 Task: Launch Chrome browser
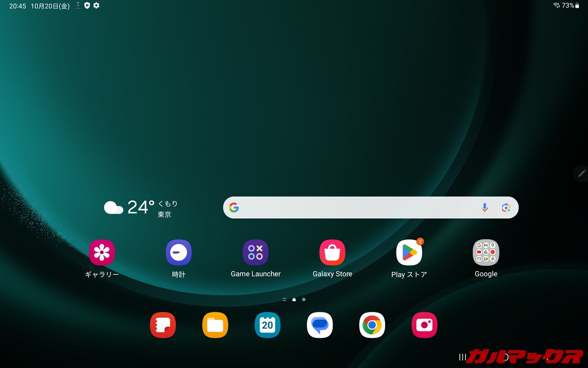coord(372,325)
